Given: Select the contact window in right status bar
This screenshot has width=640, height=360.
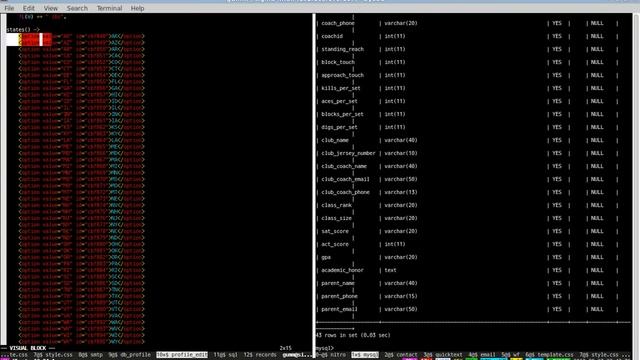Looking at the screenshot, I should (401, 355).
